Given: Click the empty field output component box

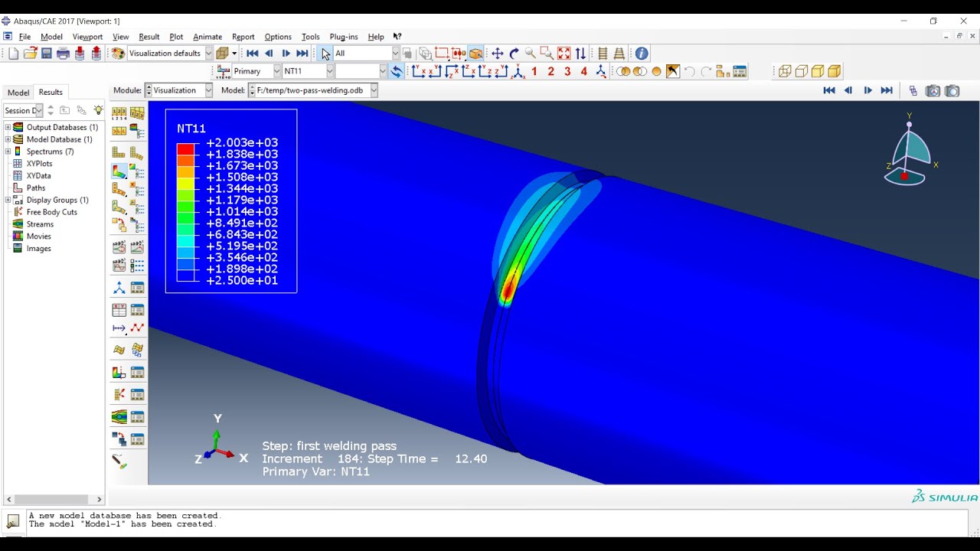Looking at the screenshot, I should [361, 71].
